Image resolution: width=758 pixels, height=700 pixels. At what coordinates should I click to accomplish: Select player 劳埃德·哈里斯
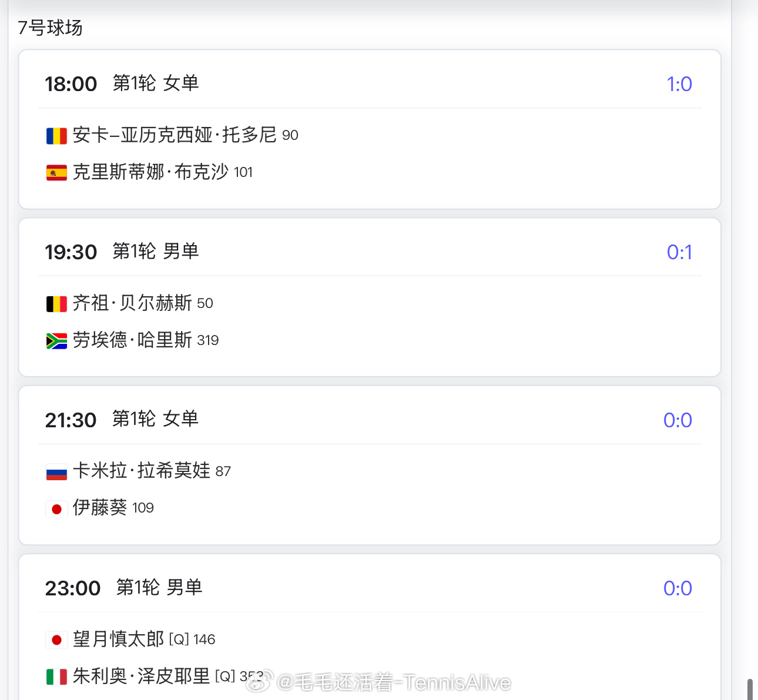click(132, 340)
